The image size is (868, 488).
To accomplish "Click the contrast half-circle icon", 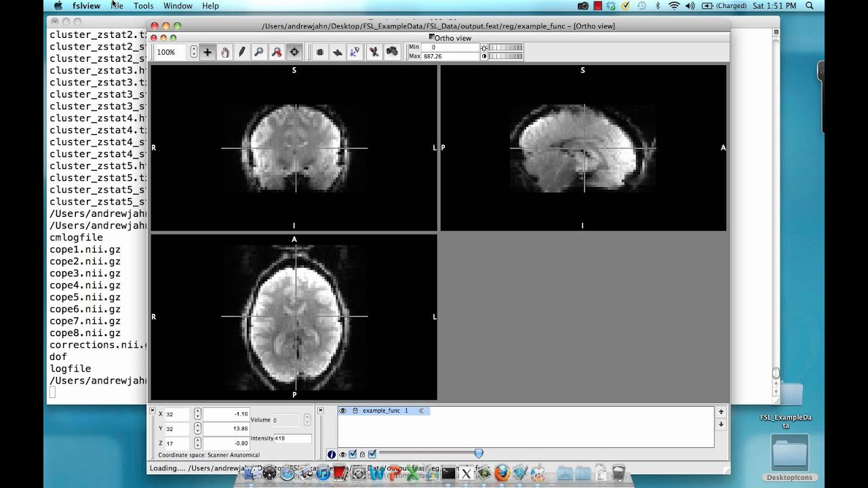I will pyautogui.click(x=484, y=56).
